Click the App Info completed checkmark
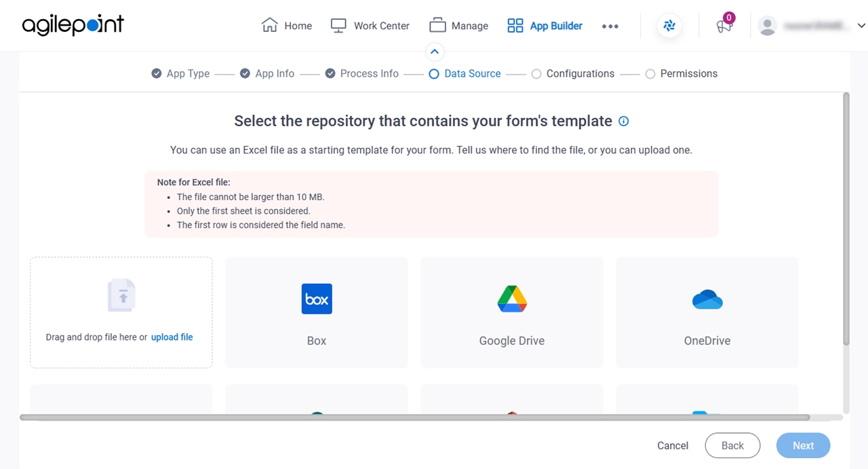 tap(245, 73)
